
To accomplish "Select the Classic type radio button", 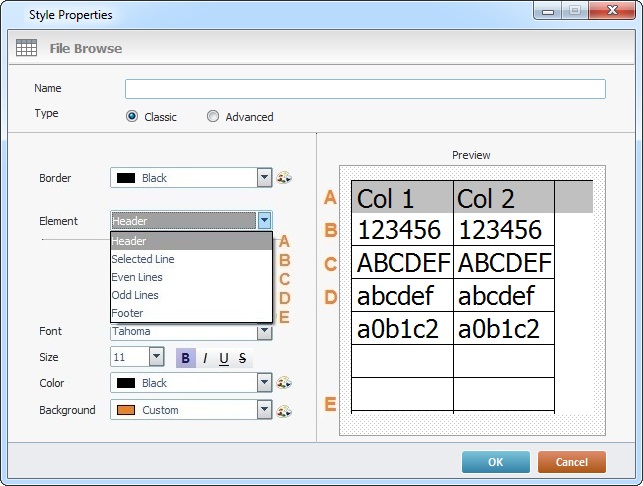I will point(132,117).
